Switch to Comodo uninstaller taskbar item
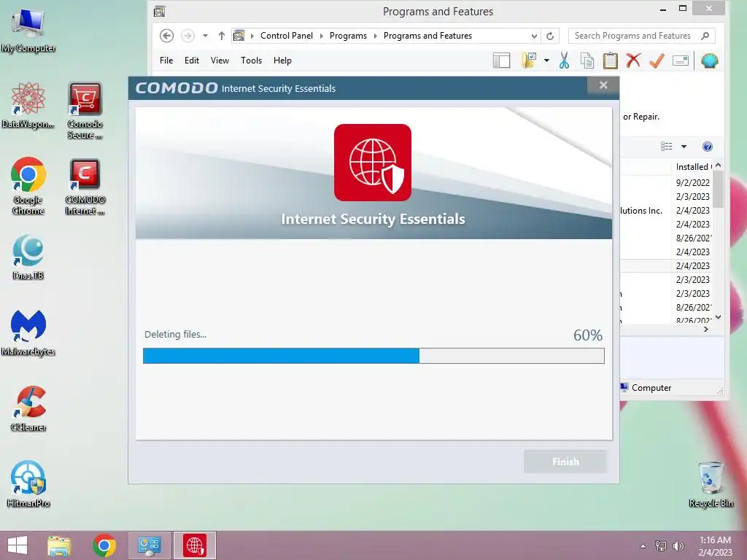Viewport: 747px width, 560px height. (x=194, y=545)
